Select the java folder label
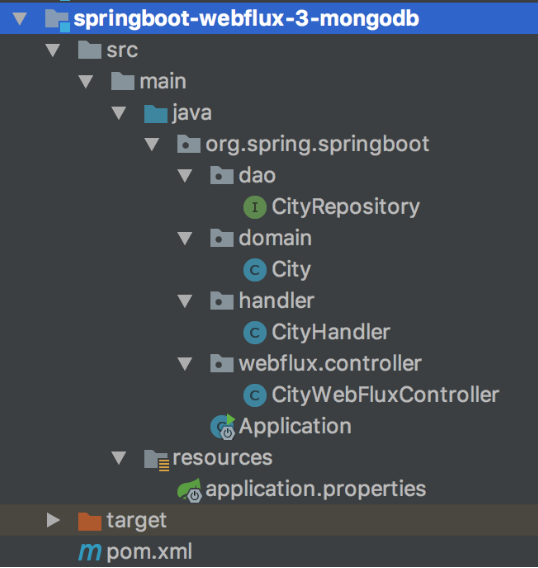 click(x=192, y=113)
